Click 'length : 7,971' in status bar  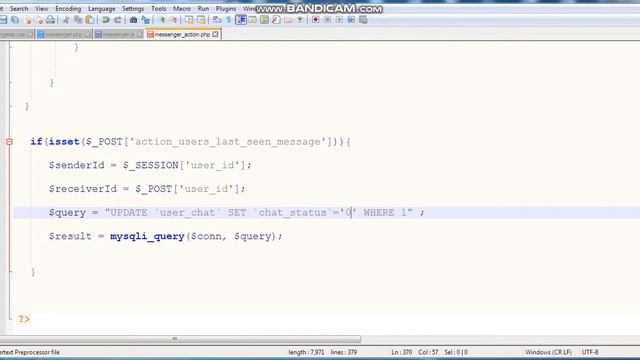[306, 352]
